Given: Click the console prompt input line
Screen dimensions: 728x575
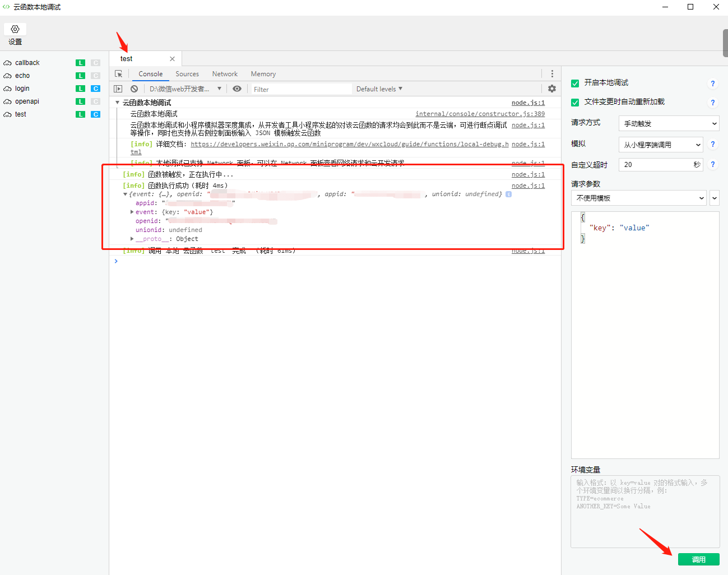Looking at the screenshot, I should [x=336, y=261].
